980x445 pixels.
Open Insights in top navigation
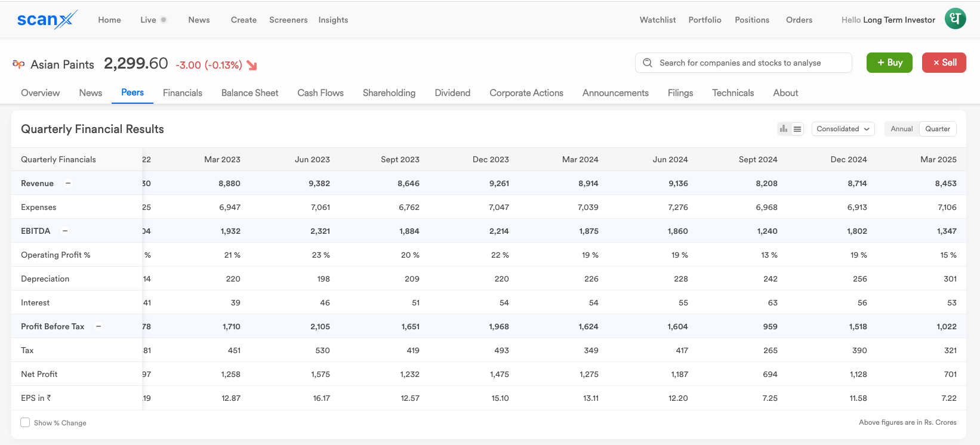click(x=333, y=20)
